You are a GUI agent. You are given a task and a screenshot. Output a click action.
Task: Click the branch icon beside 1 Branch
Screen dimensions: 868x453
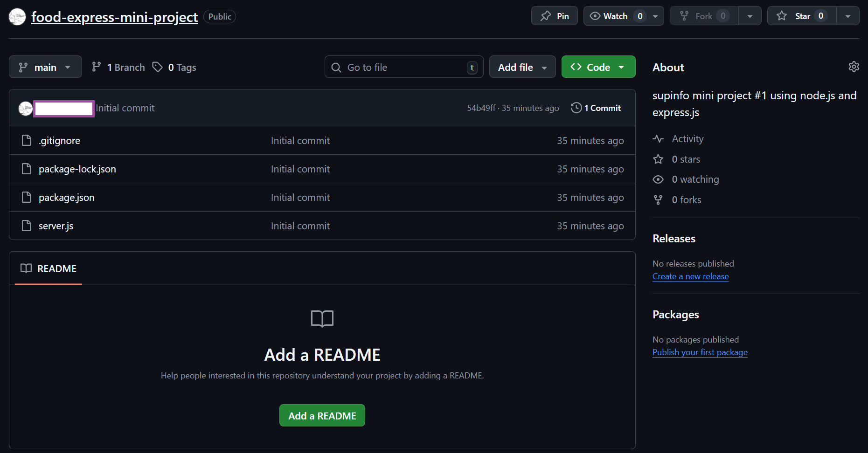(x=97, y=67)
